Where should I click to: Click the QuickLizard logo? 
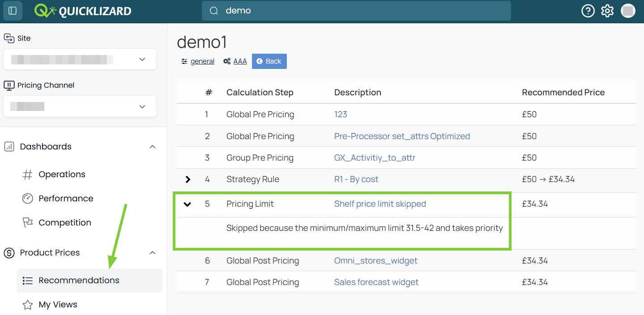pyautogui.click(x=83, y=11)
